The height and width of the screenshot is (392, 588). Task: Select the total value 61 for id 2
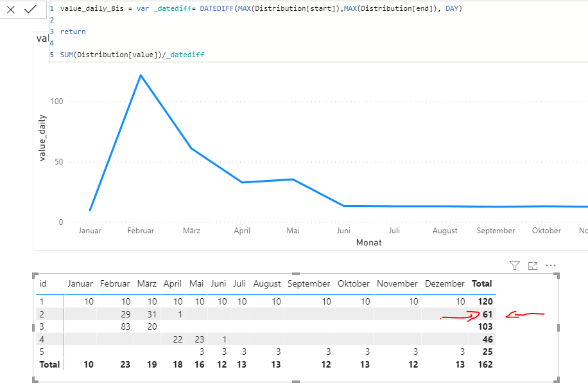tap(487, 314)
